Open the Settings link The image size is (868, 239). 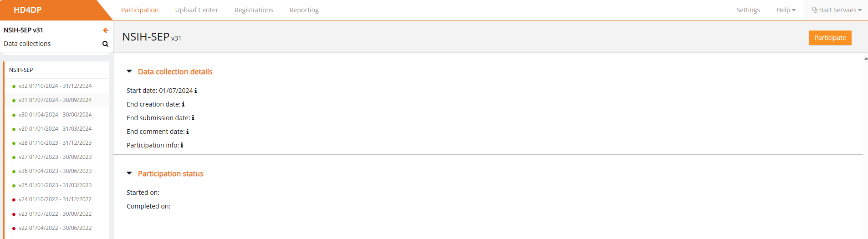(x=748, y=10)
